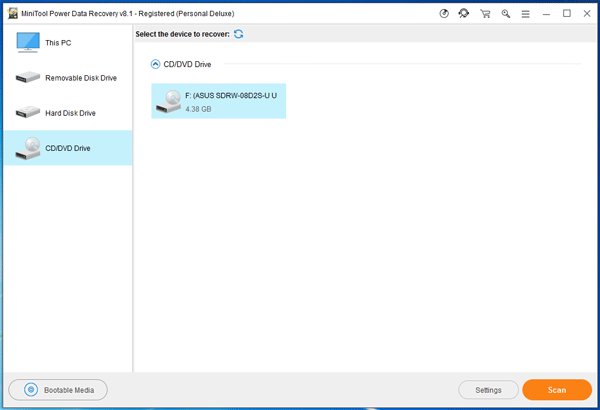
Task: Click the This PC monitor icon
Action: click(x=28, y=42)
